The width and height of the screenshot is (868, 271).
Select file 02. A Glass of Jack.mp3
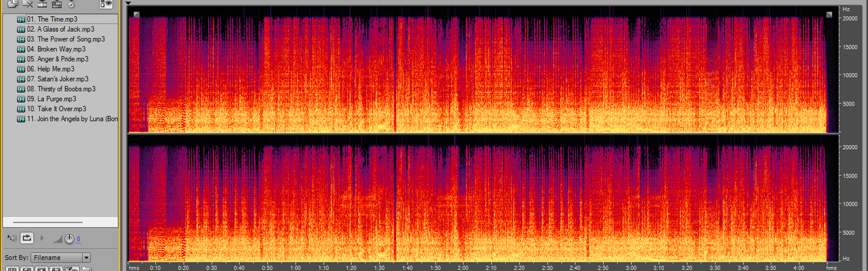click(x=60, y=29)
